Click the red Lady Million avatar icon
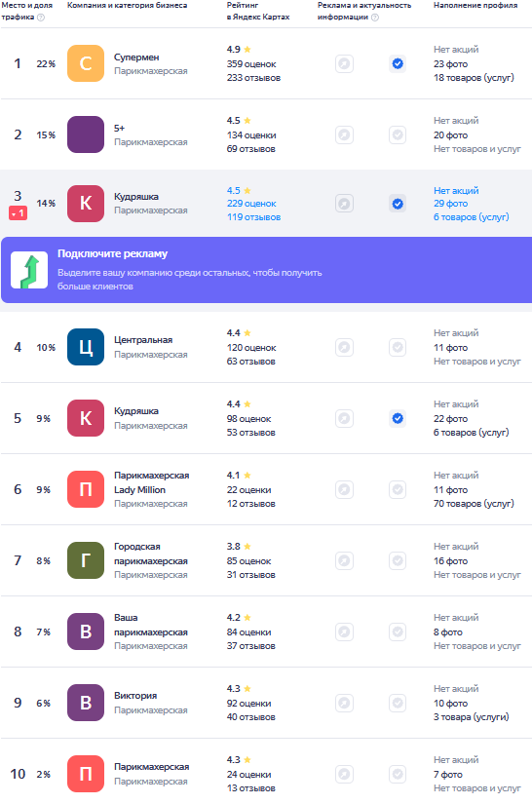Screen dimensions: 532x804 tap(86, 489)
